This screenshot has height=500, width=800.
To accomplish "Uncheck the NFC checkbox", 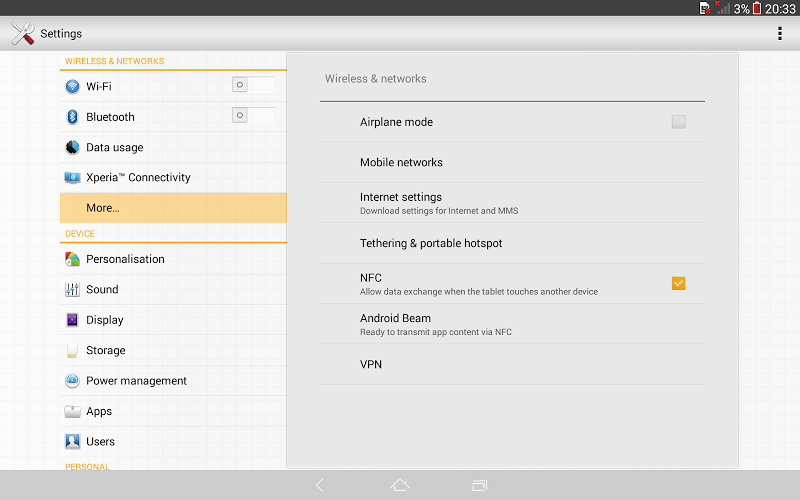I will click(x=679, y=283).
